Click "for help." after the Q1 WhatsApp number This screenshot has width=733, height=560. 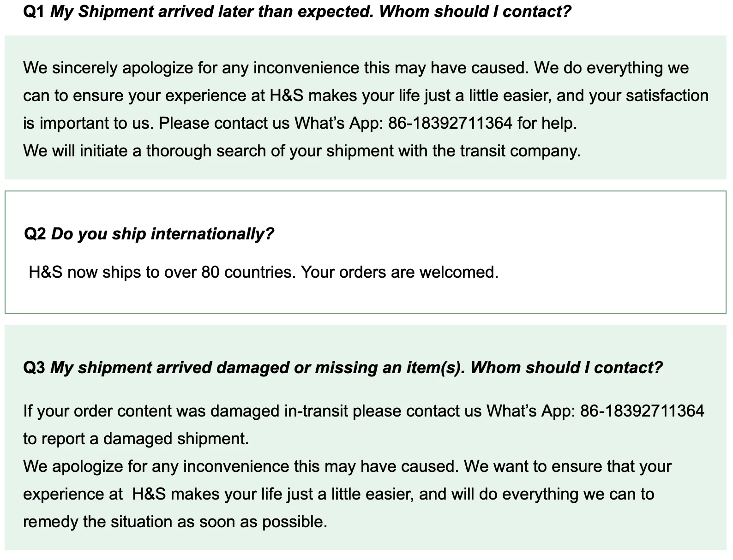pos(547,123)
